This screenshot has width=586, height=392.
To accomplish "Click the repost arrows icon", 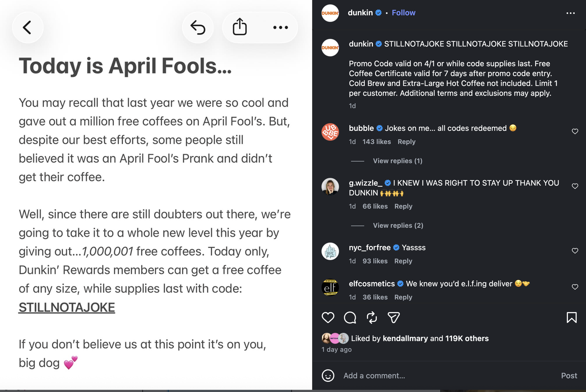I will tap(372, 318).
